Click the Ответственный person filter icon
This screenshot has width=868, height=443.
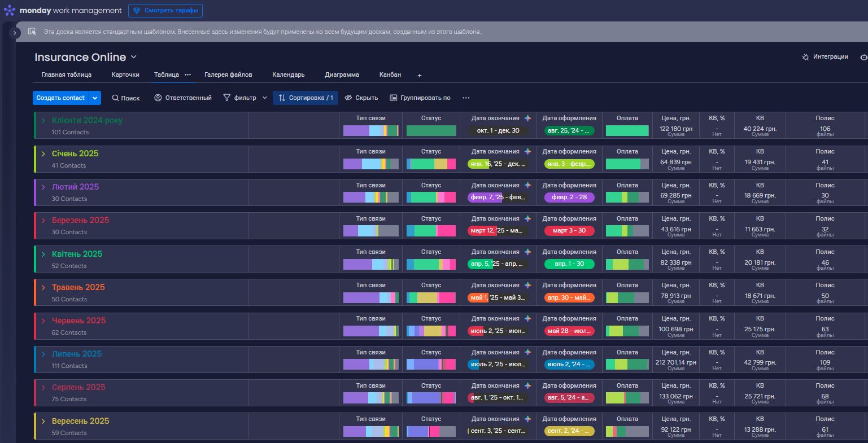tap(158, 98)
